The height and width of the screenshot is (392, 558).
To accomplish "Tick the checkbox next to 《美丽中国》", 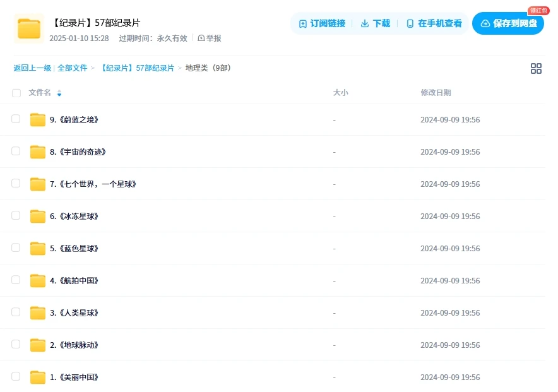I will click(x=16, y=377).
